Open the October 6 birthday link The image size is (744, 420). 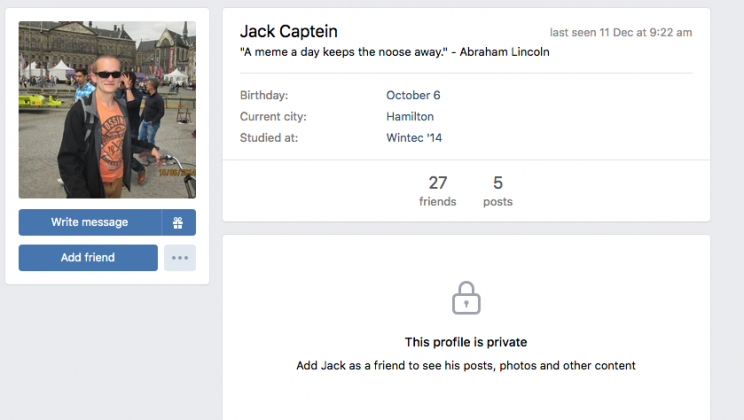click(413, 95)
